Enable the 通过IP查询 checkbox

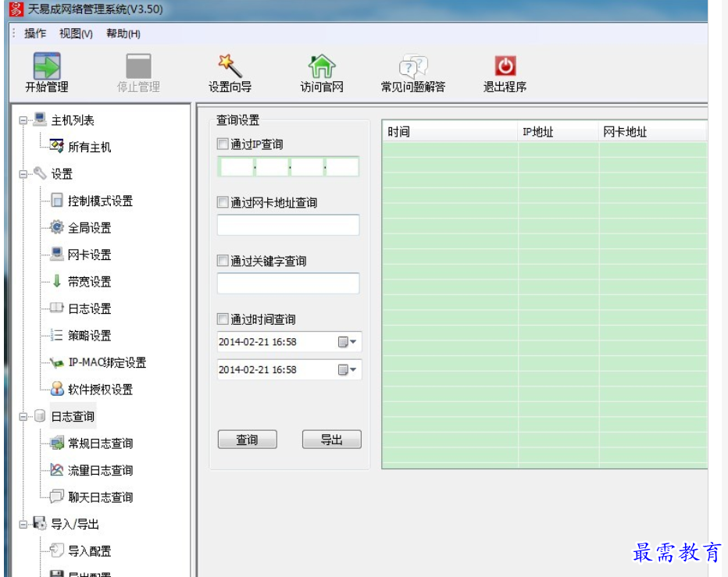(223, 144)
